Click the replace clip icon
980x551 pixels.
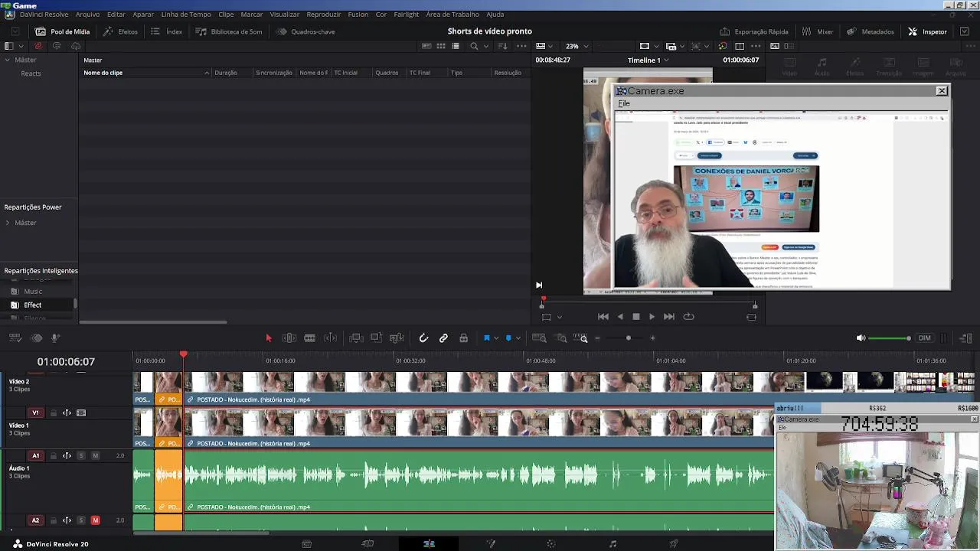(x=397, y=338)
